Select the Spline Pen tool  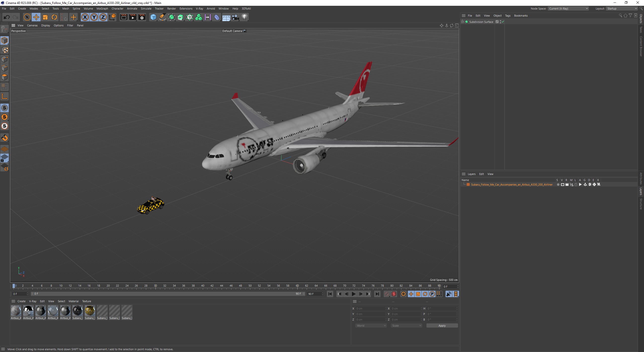pos(163,17)
